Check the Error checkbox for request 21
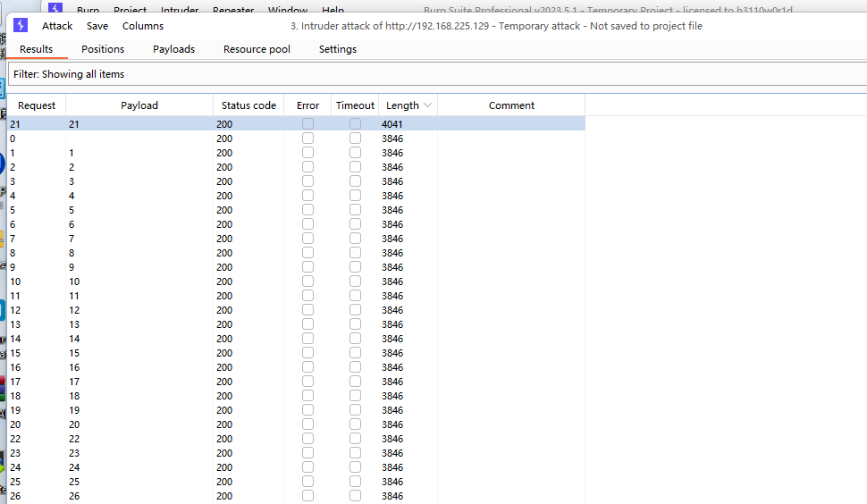This screenshot has height=504, width=867. [307, 124]
